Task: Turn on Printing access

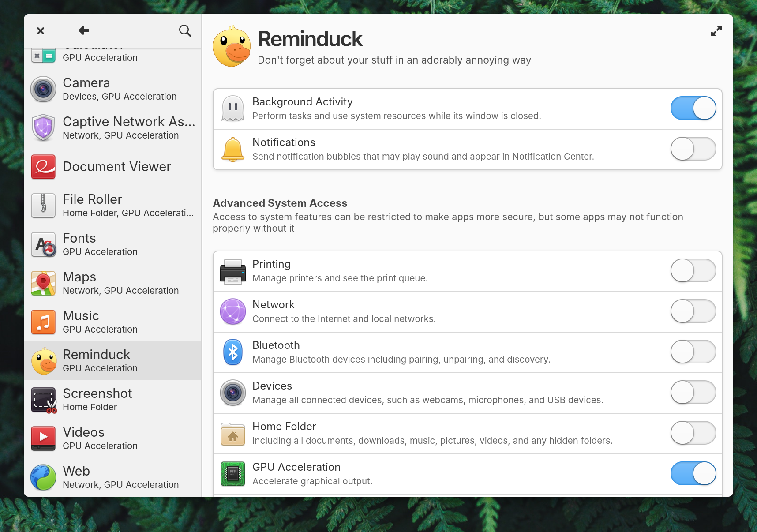Action: (693, 271)
